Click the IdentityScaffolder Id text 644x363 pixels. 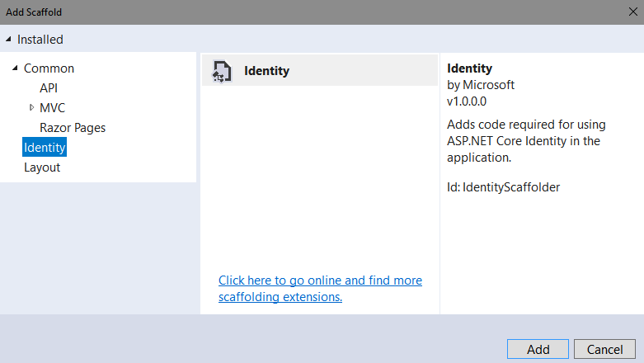click(503, 187)
